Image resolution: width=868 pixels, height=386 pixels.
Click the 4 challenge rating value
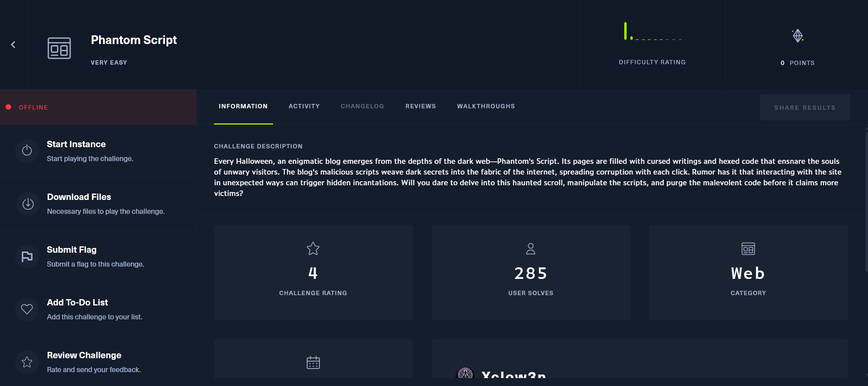click(313, 273)
